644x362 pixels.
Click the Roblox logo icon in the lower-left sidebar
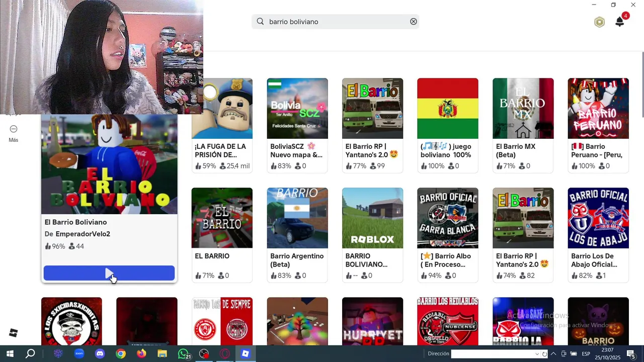pos(14,333)
